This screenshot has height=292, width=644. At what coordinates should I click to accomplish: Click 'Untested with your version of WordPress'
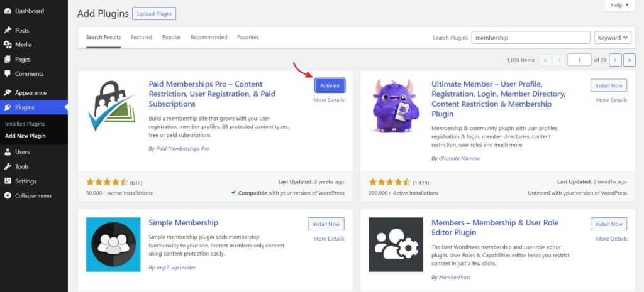coord(577,193)
